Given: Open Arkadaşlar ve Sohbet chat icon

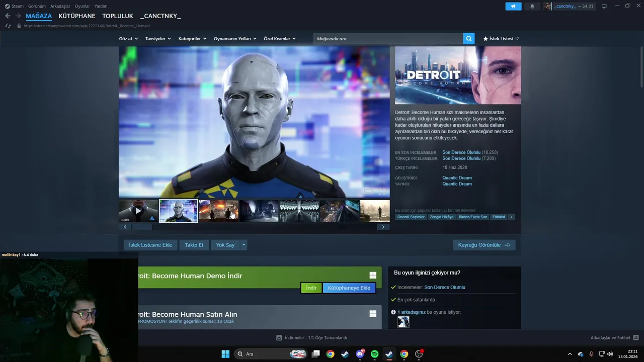Looking at the screenshot, I should pos(636,338).
